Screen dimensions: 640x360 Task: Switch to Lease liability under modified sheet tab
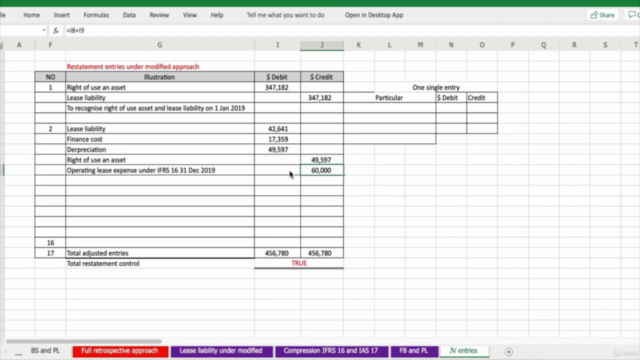click(221, 351)
